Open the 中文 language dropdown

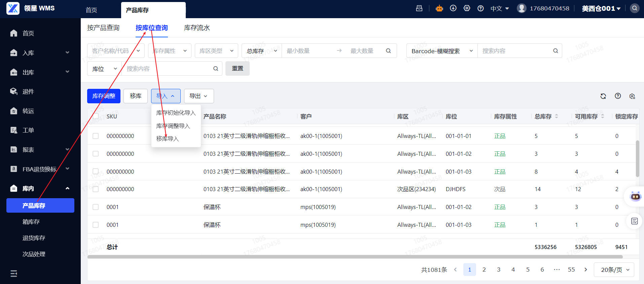(x=500, y=8)
